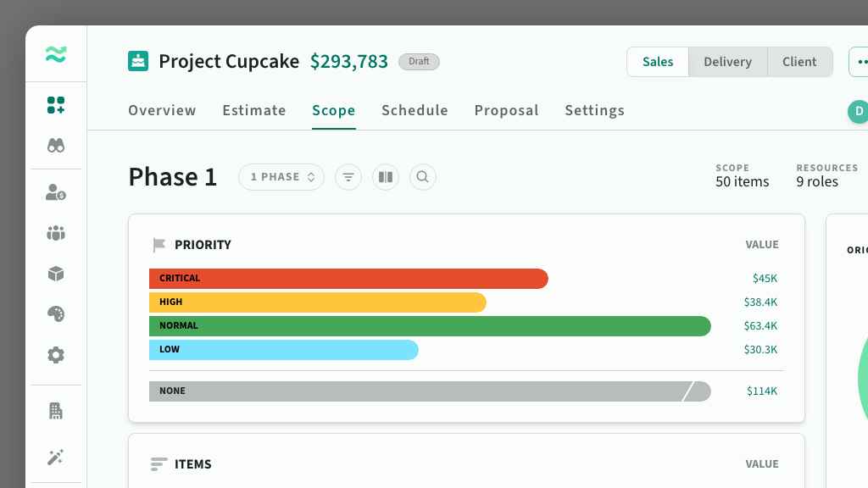Click the team group icon

56,233
